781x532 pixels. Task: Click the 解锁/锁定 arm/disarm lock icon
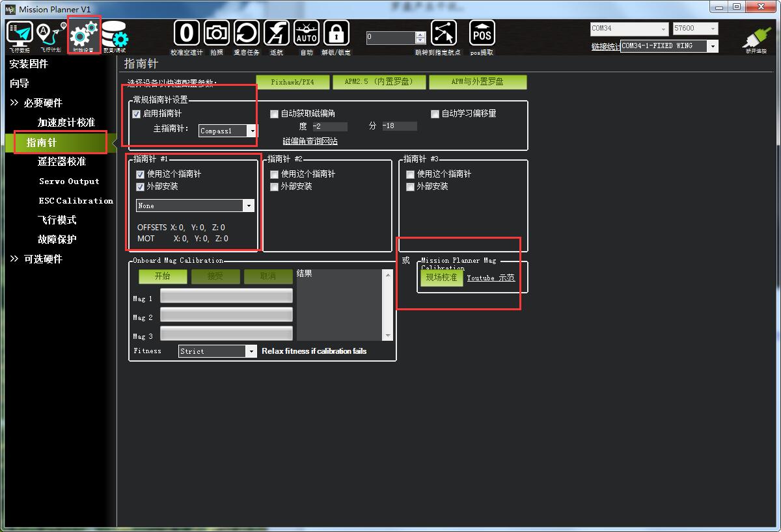[336, 32]
